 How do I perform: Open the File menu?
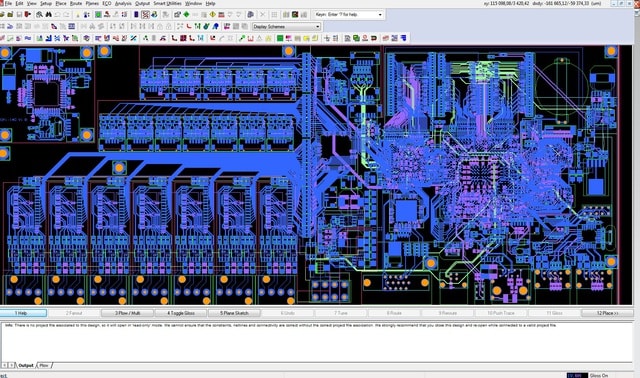(x=8, y=3)
